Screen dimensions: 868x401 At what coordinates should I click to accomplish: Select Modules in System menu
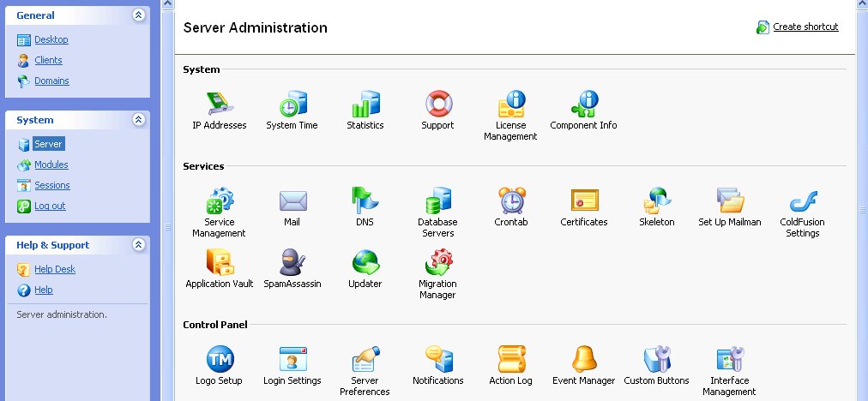51,165
